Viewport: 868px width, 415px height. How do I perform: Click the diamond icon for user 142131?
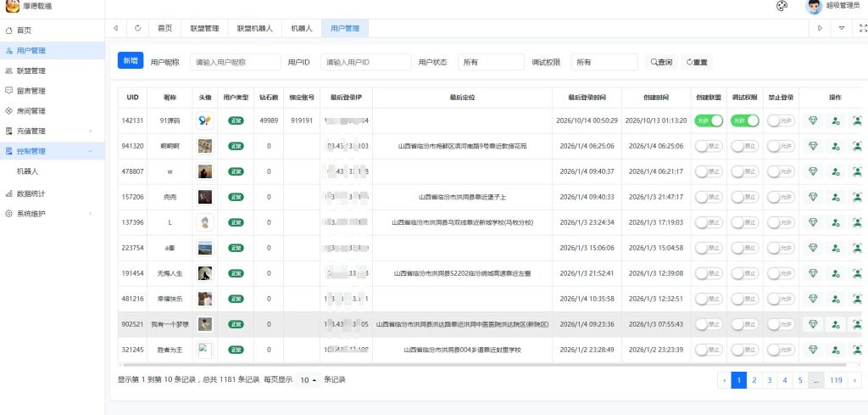pyautogui.click(x=813, y=121)
